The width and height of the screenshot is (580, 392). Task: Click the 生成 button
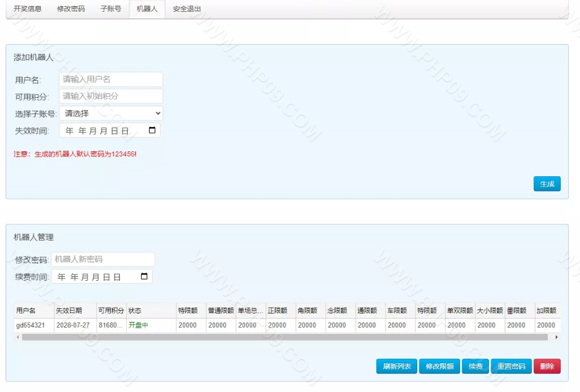pyautogui.click(x=547, y=184)
